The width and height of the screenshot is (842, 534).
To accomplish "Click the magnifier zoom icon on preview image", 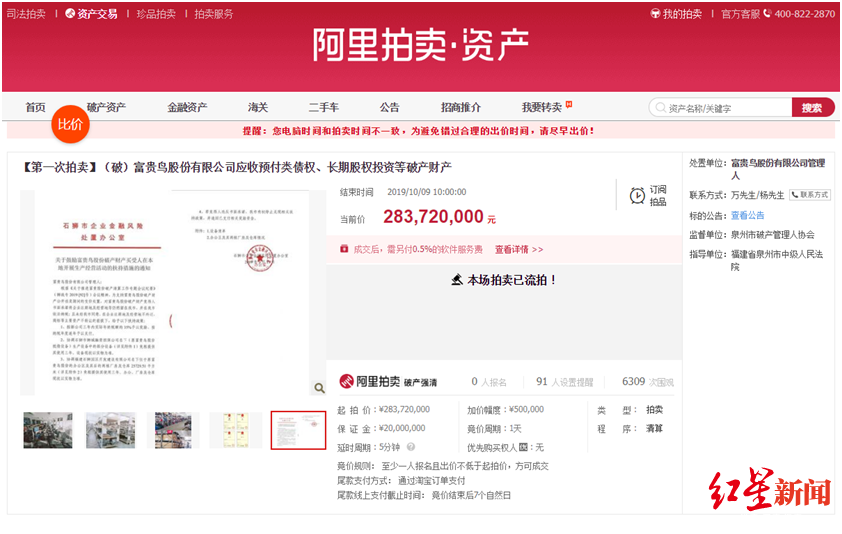I will point(319,388).
